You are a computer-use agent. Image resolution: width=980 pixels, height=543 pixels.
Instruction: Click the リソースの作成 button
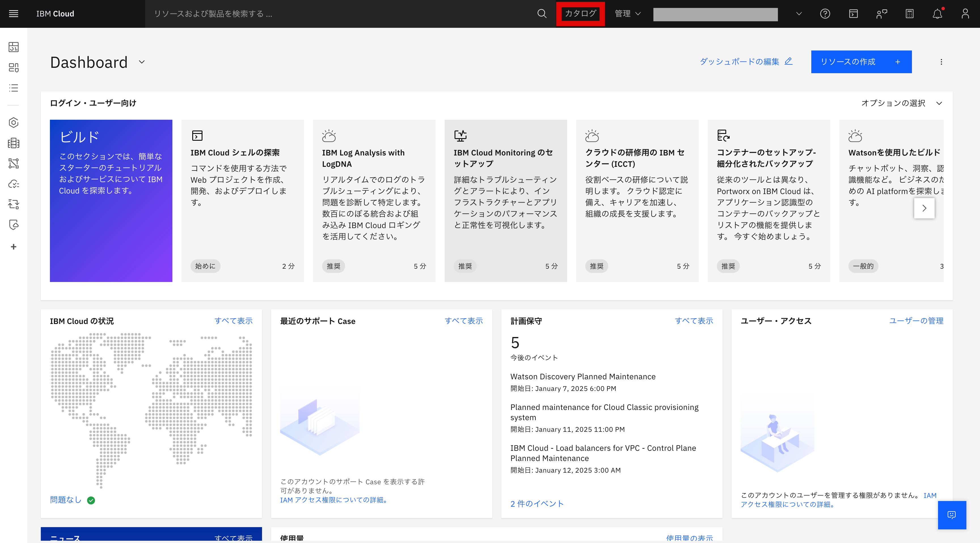tap(861, 62)
